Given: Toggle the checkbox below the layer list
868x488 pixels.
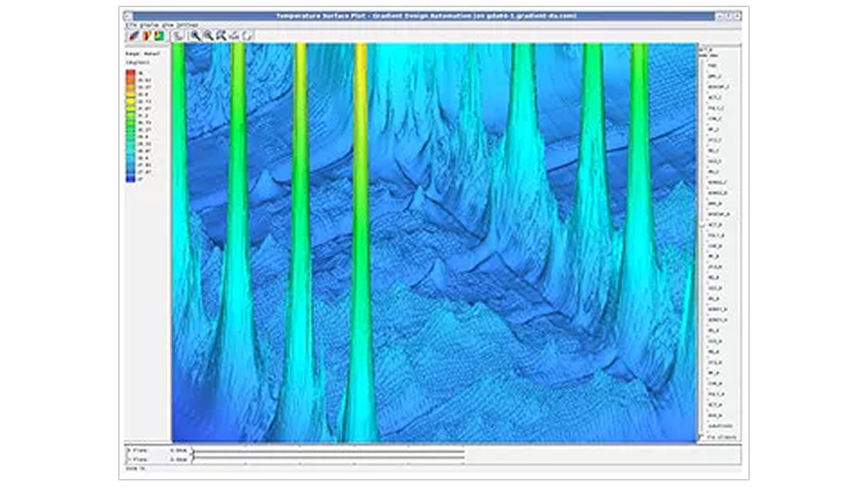Looking at the screenshot, I should [703, 437].
